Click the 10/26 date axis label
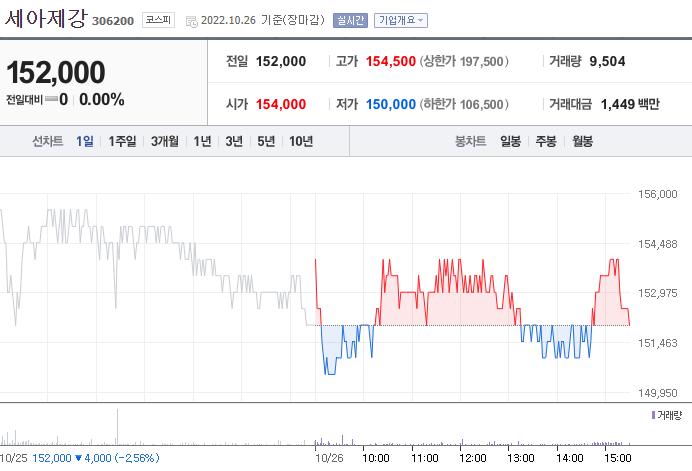Viewport: 692px width, 471px height. click(x=329, y=458)
